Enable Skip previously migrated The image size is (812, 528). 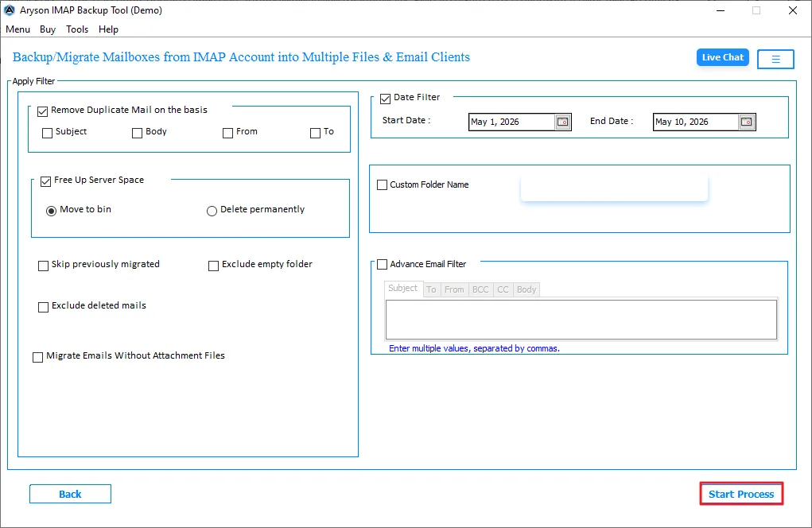(x=44, y=266)
